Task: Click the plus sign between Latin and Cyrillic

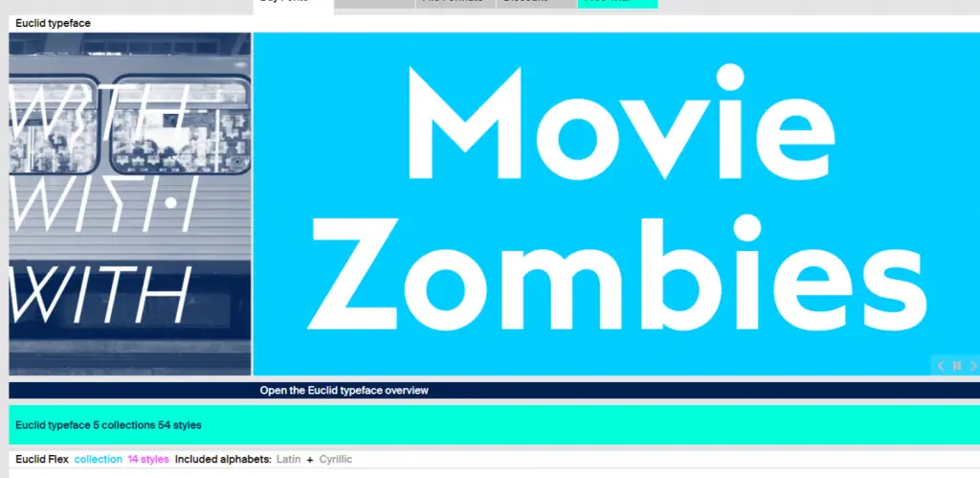Action: [x=309, y=460]
